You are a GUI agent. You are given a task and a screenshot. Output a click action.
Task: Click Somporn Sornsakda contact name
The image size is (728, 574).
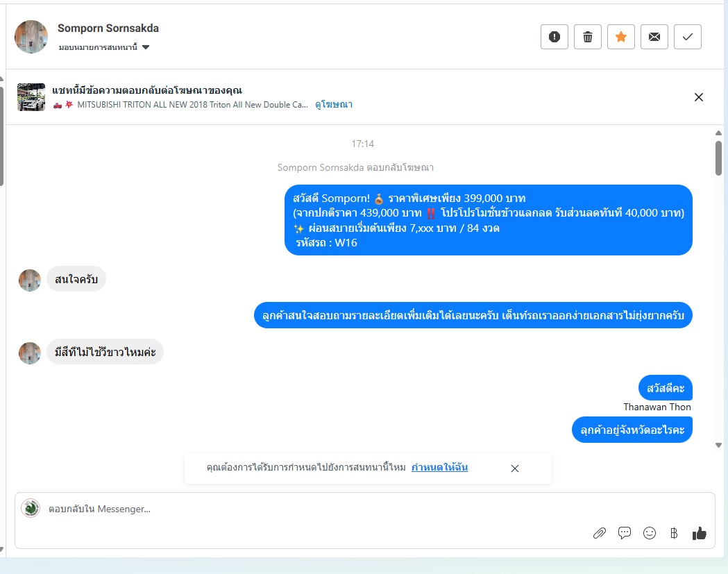point(108,28)
